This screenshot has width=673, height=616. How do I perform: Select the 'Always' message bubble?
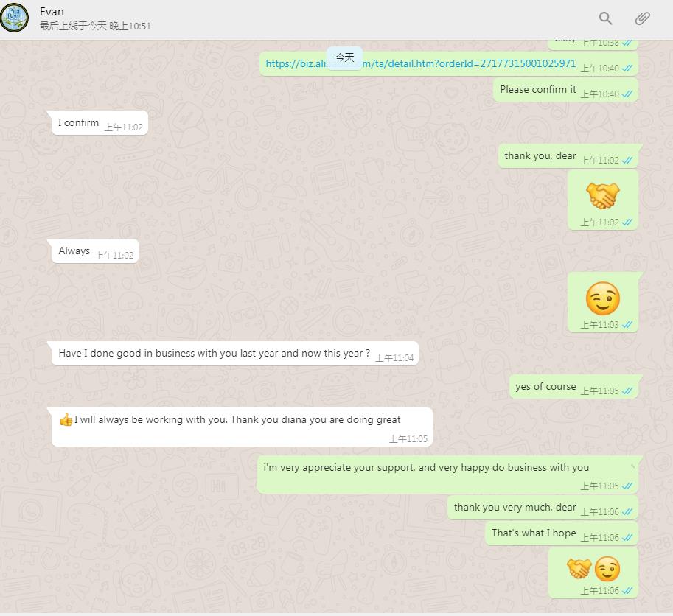[95, 251]
